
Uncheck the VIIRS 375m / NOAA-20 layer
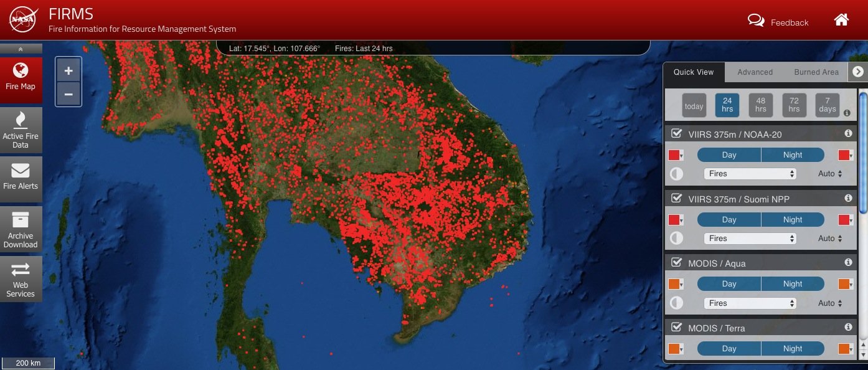[x=677, y=133]
